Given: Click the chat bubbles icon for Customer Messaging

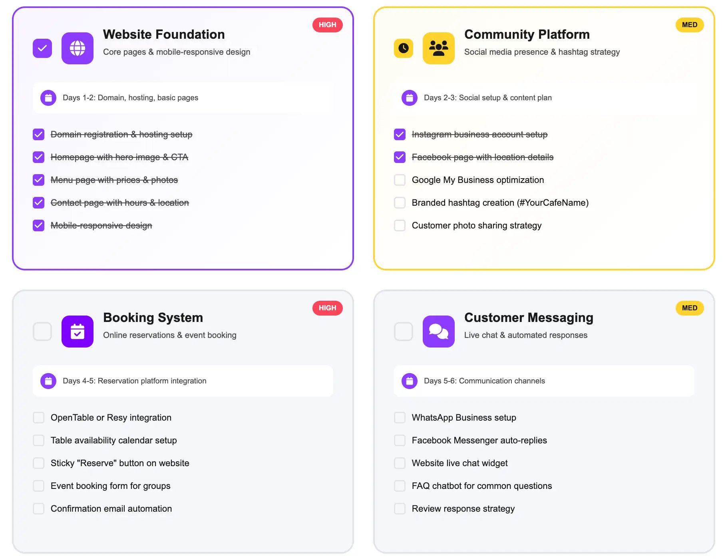Looking at the screenshot, I should (x=439, y=332).
